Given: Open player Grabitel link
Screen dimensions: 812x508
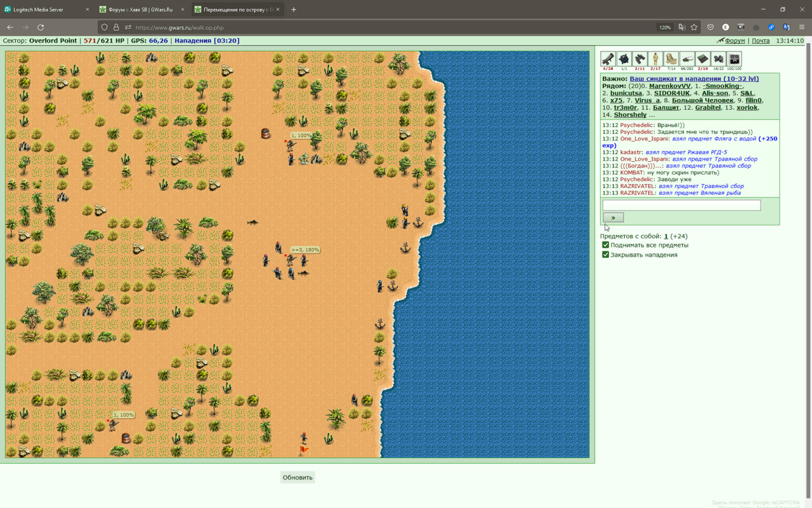Looking at the screenshot, I should click(708, 107).
